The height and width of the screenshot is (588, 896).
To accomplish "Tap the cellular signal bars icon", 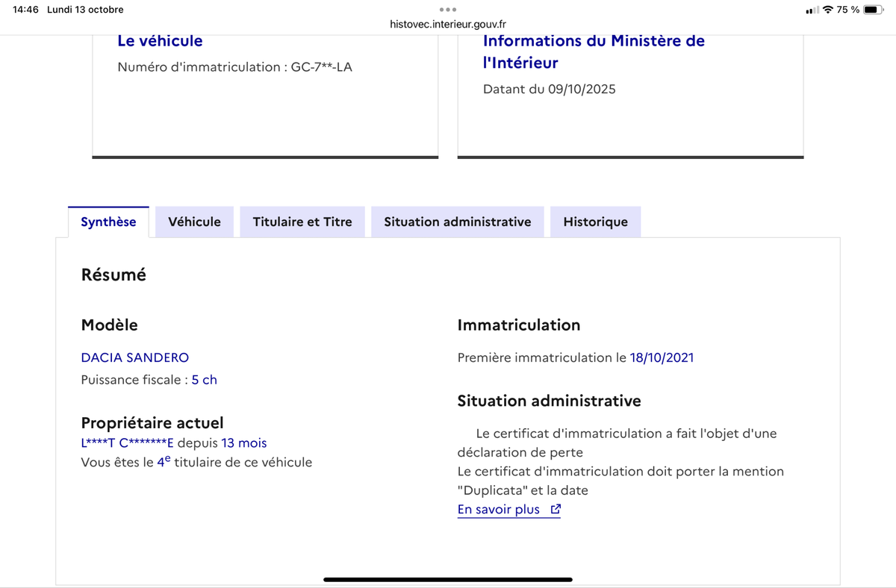I will click(812, 10).
